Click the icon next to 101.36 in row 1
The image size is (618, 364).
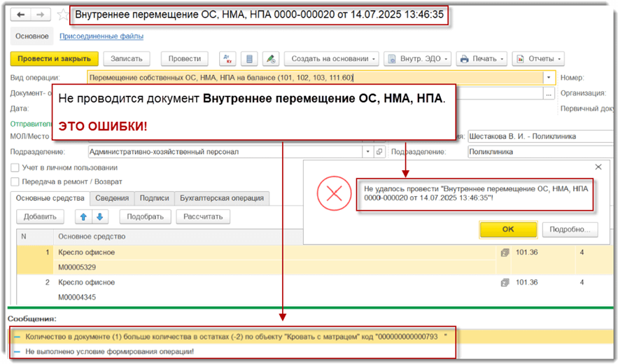tap(505, 253)
